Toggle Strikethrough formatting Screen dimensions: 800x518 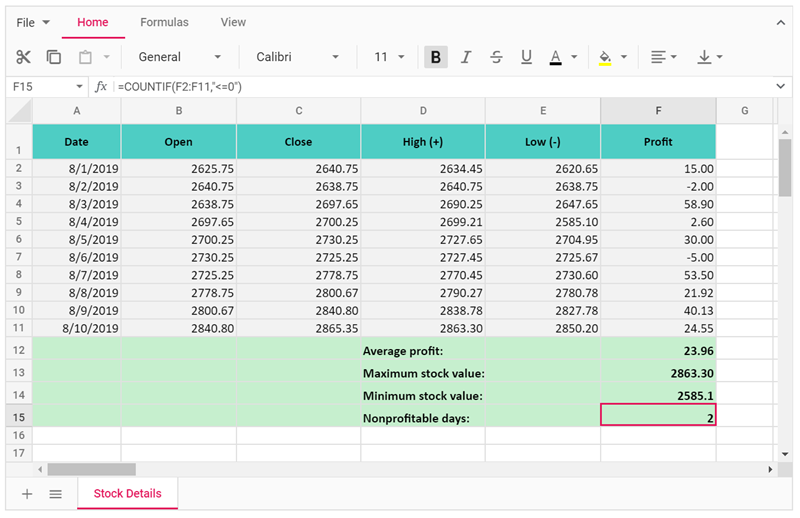click(496, 57)
